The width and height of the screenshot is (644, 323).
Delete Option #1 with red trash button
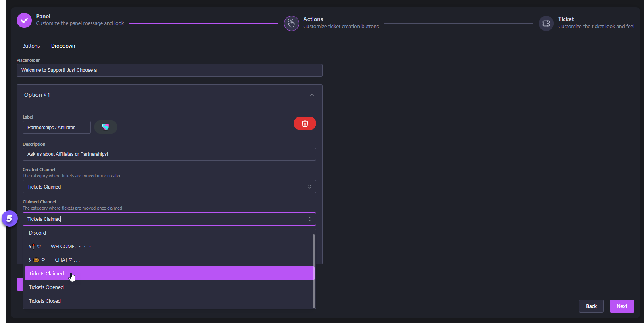pos(304,123)
